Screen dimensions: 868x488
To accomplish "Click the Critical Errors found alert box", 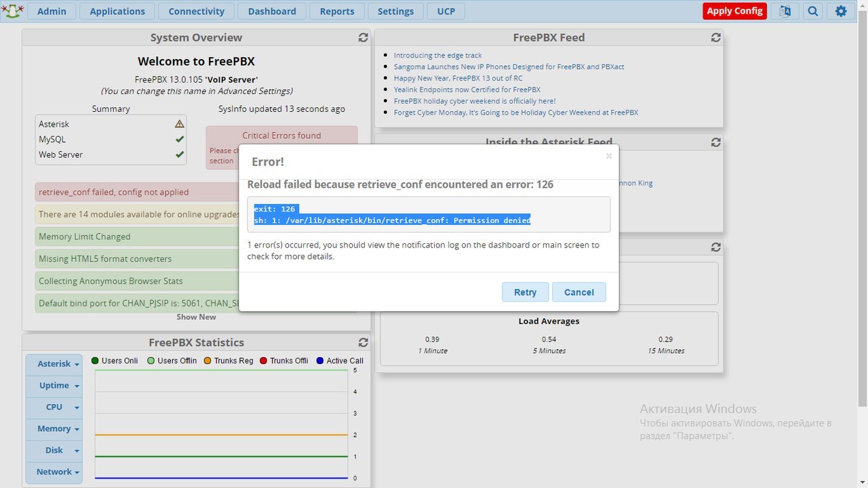I will pyautogui.click(x=281, y=148).
